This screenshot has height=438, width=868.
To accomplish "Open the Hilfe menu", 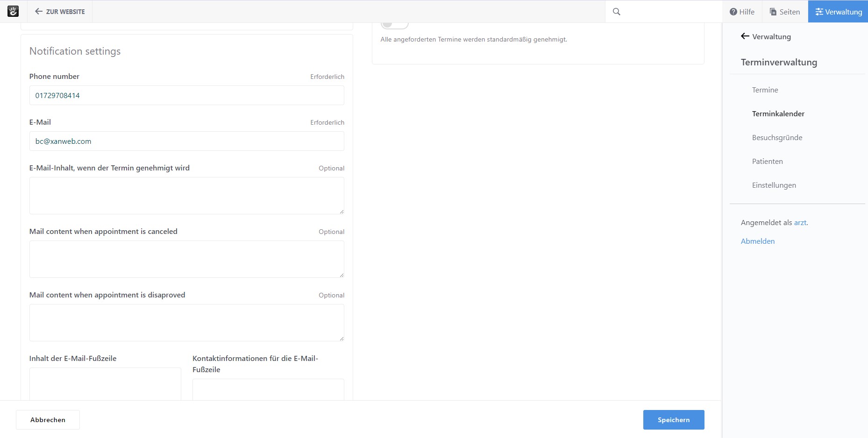I will point(742,12).
